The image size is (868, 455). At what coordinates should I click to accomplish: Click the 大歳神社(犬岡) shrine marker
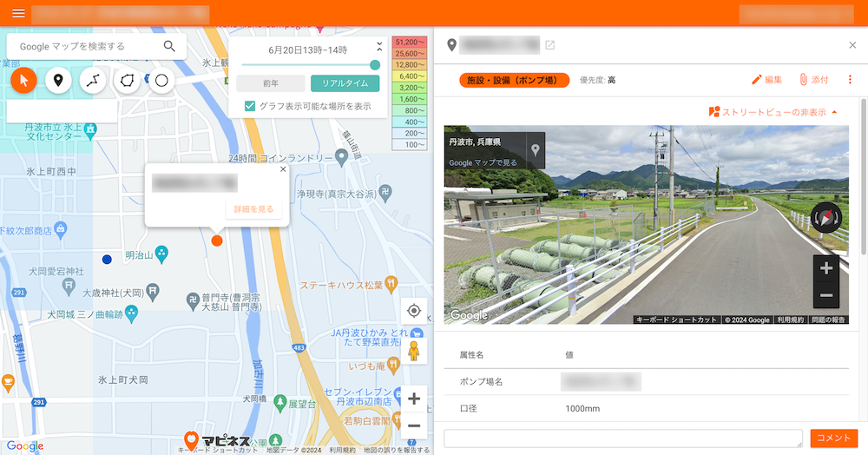(153, 291)
